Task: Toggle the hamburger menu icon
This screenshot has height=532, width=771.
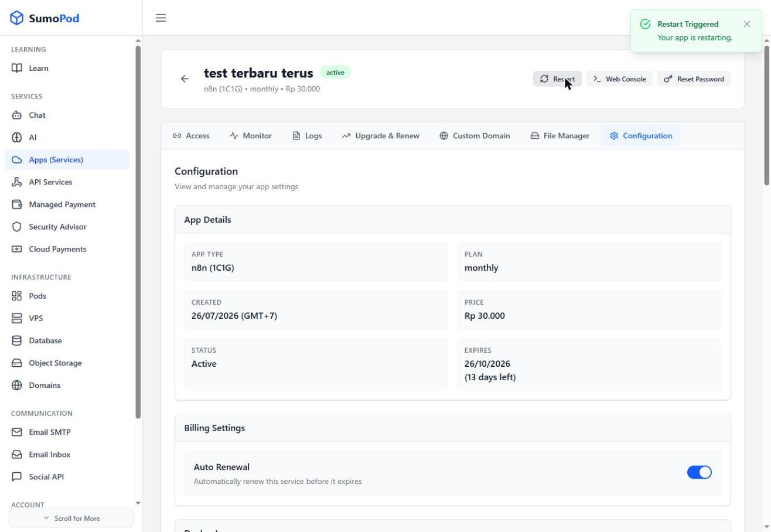Action: (x=161, y=18)
